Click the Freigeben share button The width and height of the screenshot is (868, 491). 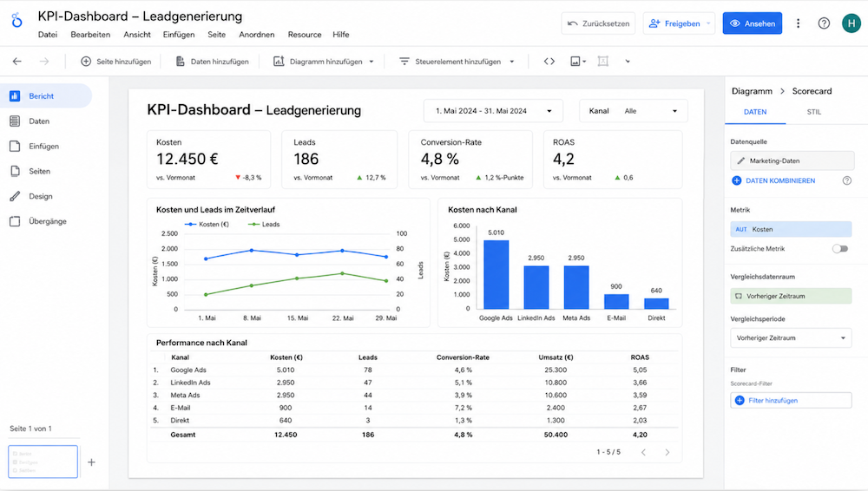pyautogui.click(x=679, y=23)
